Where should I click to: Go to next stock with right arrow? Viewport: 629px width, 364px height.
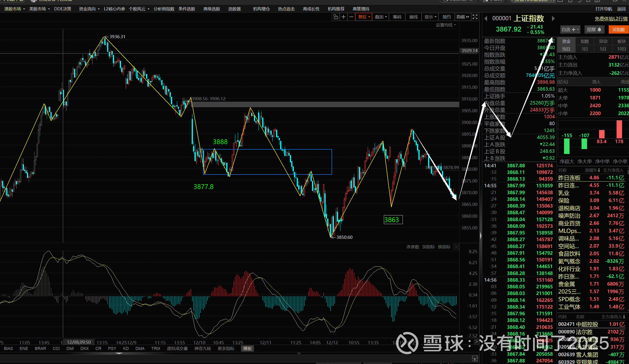coord(553,18)
